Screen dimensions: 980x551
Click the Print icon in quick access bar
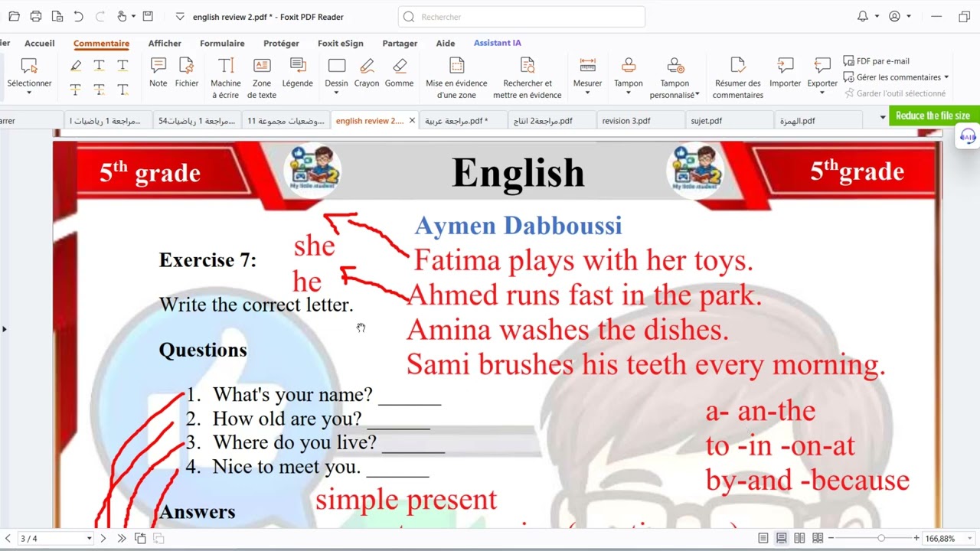[35, 16]
